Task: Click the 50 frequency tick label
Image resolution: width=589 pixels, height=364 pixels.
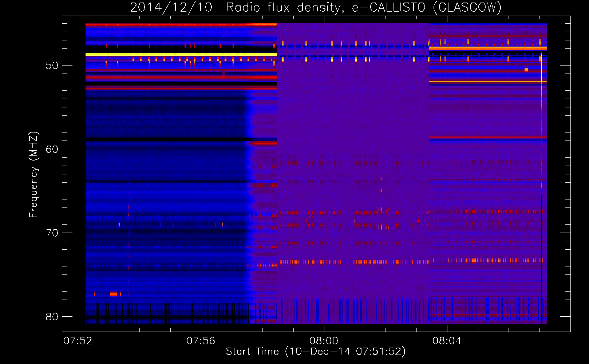Action: 52,66
